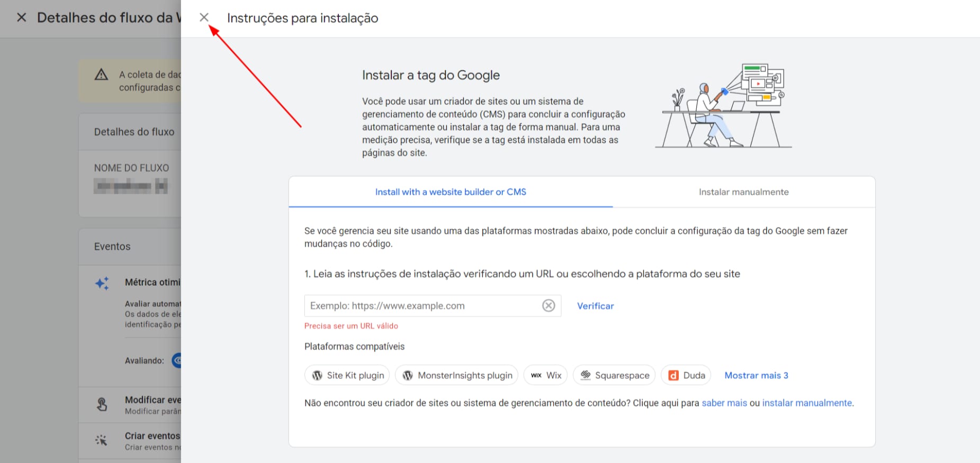Viewport: 980px width, 463px height.
Task: Open the saber mais link
Action: click(x=724, y=403)
